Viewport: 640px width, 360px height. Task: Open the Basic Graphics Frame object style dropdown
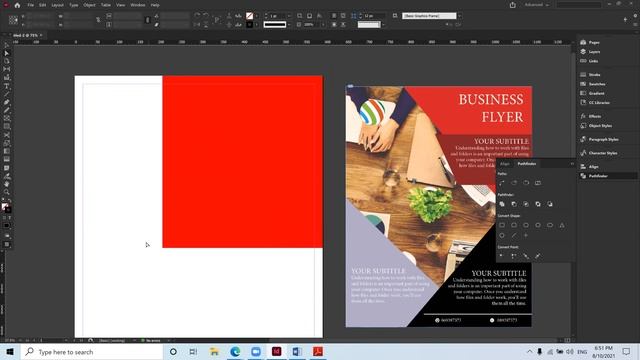[x=460, y=16]
